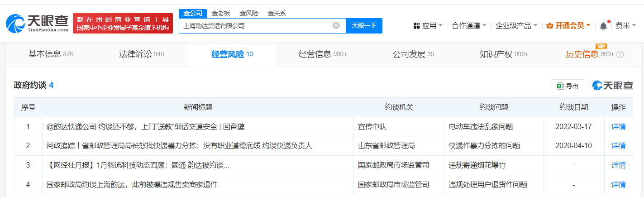
Task: Click the 天眼查 watermark logo next to export
Action: pyautogui.click(x=612, y=86)
